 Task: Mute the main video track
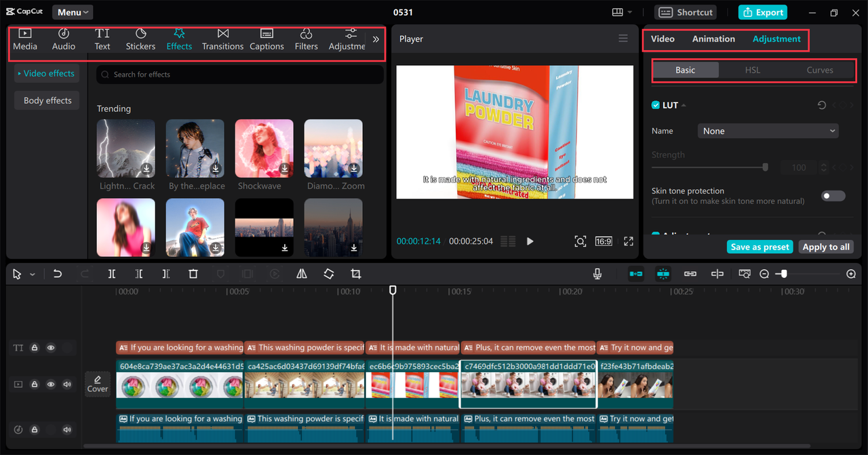[x=67, y=384]
